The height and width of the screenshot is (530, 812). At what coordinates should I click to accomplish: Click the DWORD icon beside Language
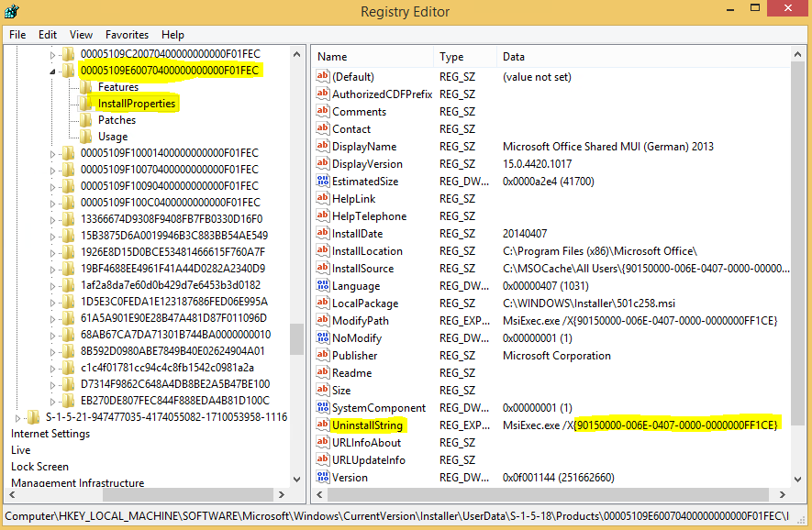pos(323,285)
